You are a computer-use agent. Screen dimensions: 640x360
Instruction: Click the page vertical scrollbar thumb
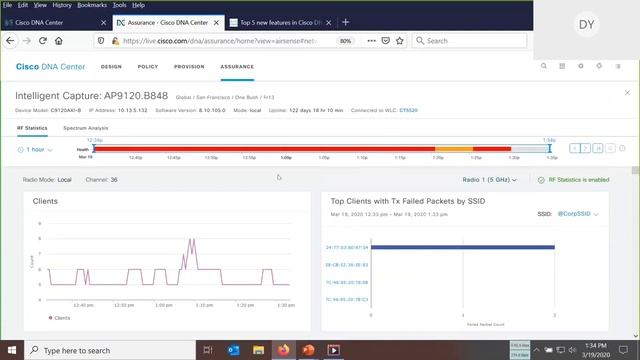click(x=635, y=171)
